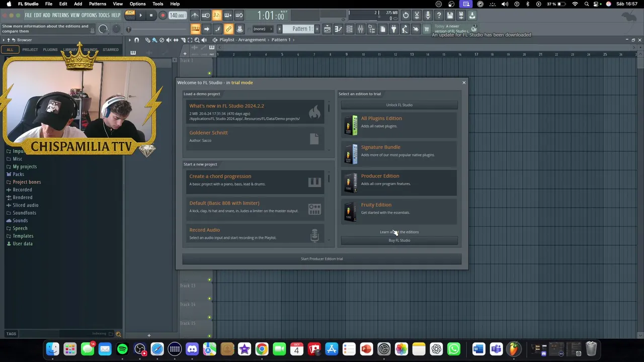Image resolution: width=644 pixels, height=362 pixels.
Task: Toggle the overdub/blend recording icon
Action: click(228, 15)
